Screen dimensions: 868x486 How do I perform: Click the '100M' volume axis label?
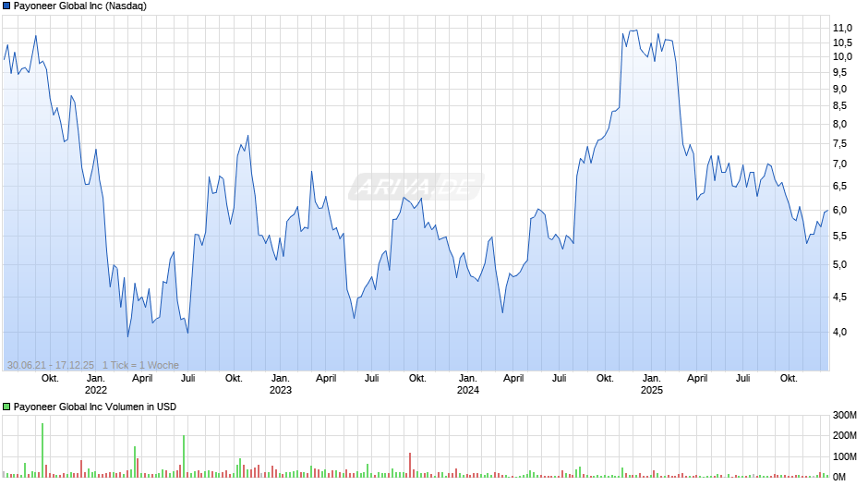click(x=845, y=456)
